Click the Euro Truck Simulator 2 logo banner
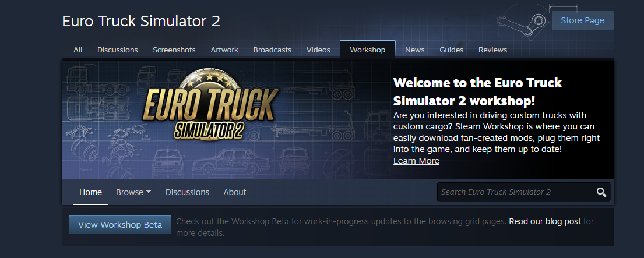644x258 pixels. (209, 105)
